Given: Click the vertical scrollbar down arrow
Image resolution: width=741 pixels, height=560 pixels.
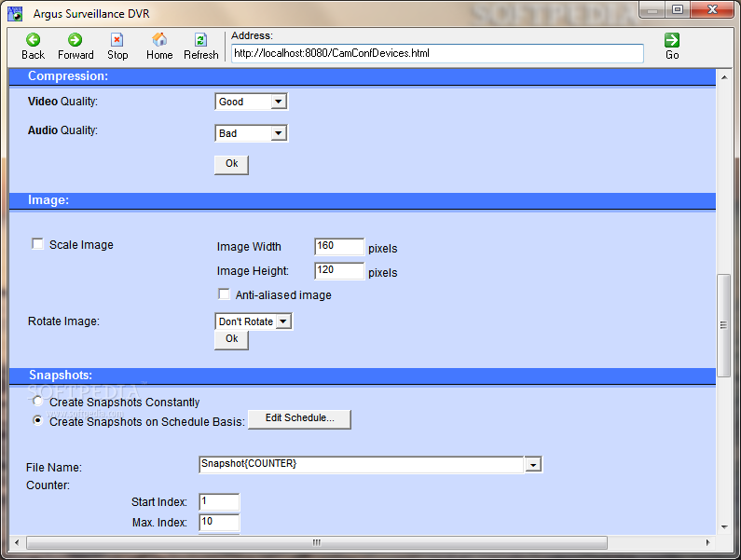Looking at the screenshot, I should tap(724, 526).
